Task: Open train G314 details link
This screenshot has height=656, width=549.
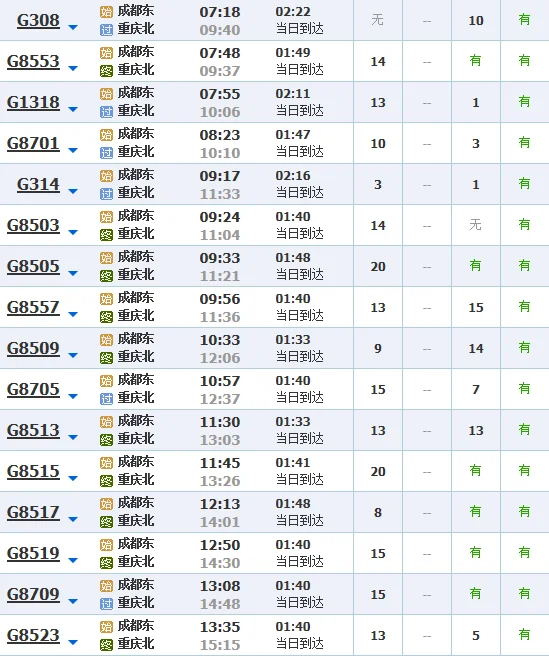Action: click(x=38, y=184)
